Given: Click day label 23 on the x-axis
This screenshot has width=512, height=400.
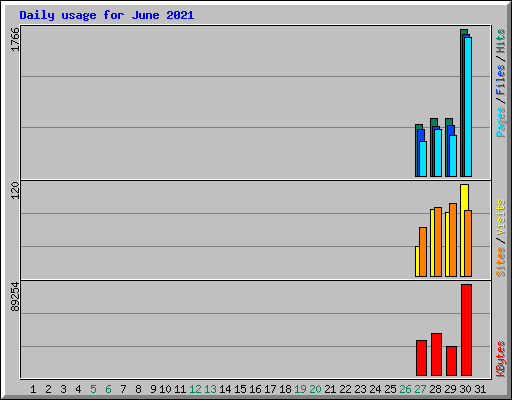Looking at the screenshot, I should click(360, 389).
